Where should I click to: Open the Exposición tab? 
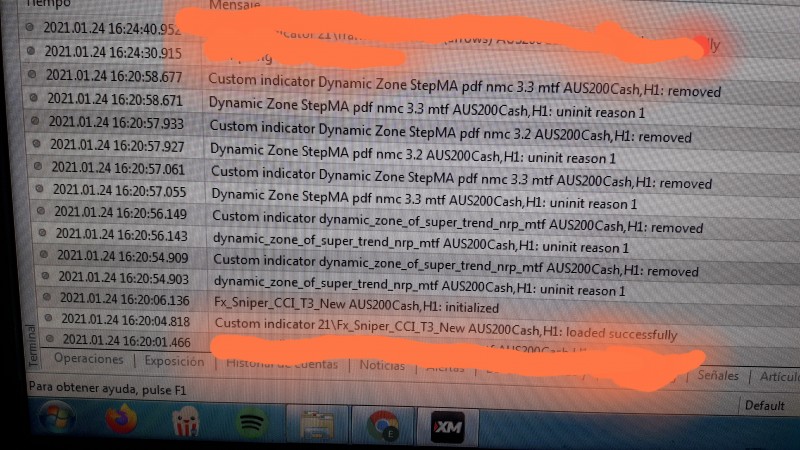tap(174, 361)
